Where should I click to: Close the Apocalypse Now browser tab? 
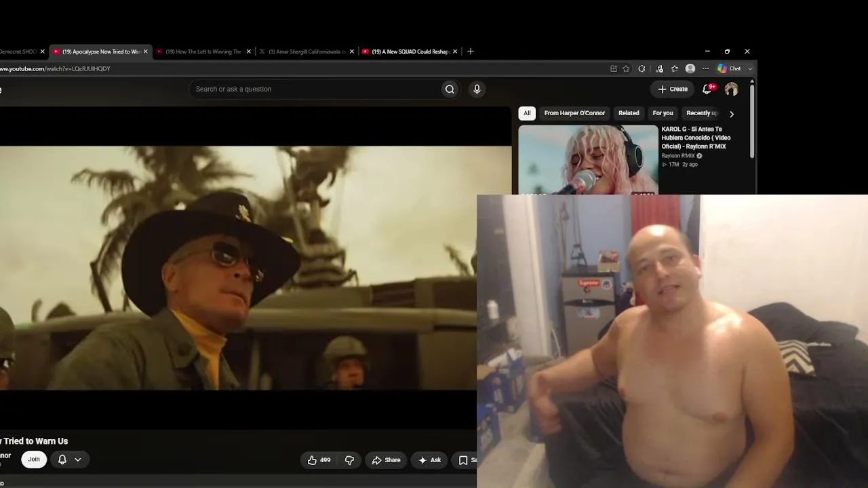click(x=145, y=52)
